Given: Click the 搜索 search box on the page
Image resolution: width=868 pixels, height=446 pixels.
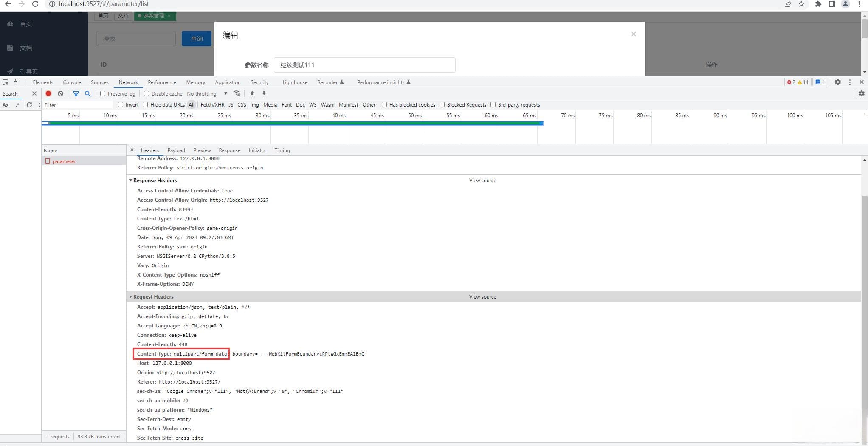Looking at the screenshot, I should pos(136,39).
